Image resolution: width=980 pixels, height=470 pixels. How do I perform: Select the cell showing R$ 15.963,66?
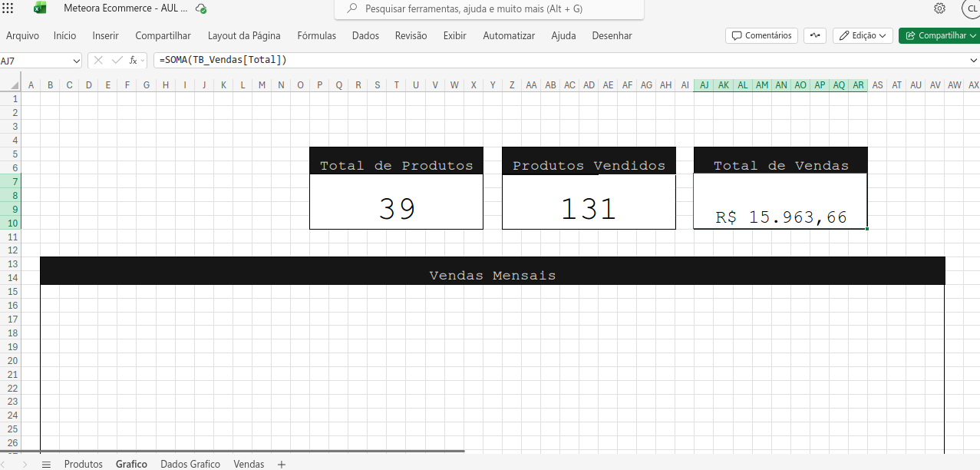[x=780, y=201]
